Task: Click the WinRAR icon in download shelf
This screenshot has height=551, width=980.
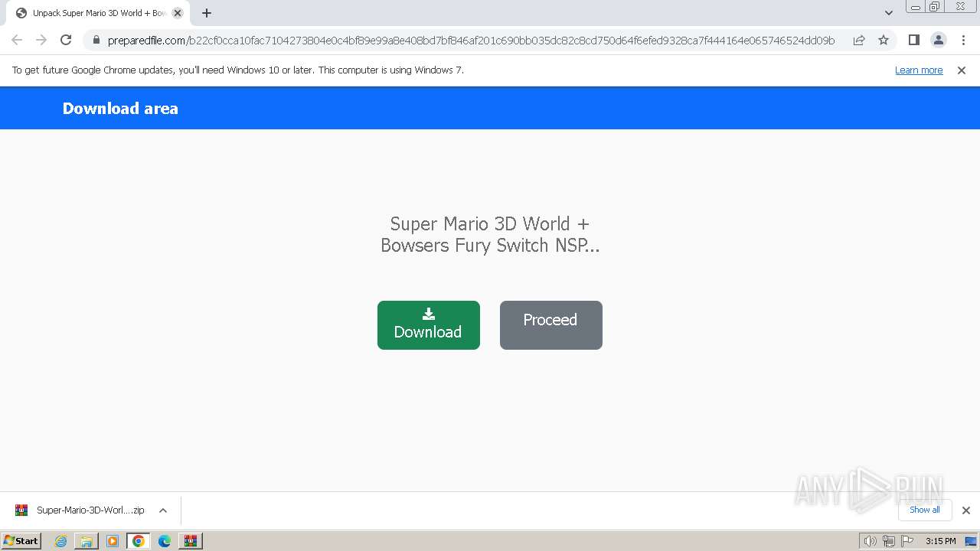Action: (21, 510)
